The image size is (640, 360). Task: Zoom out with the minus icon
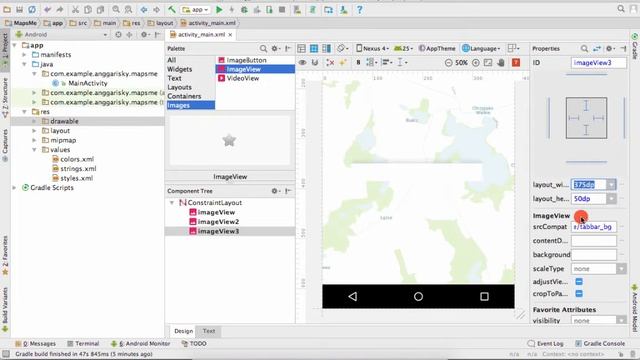click(449, 63)
